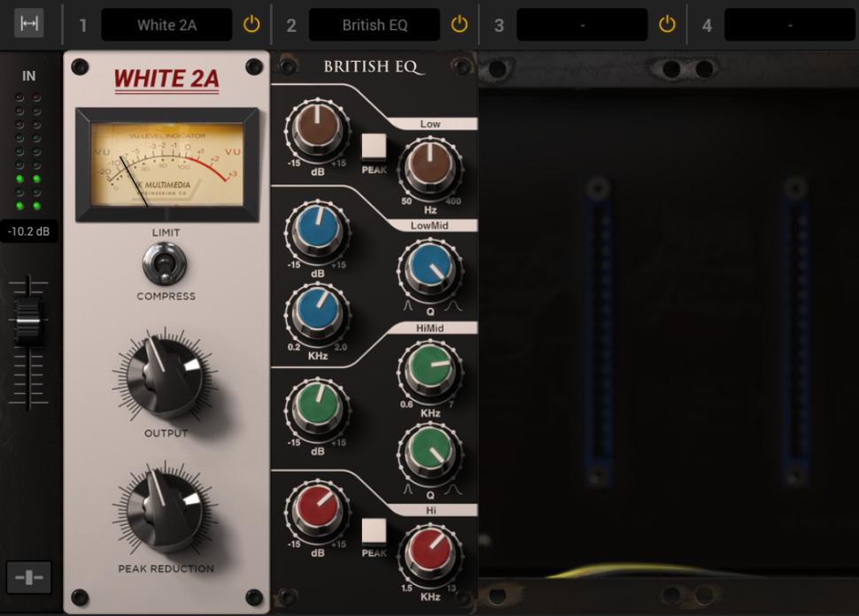Click the LIMIT label text

point(166,233)
